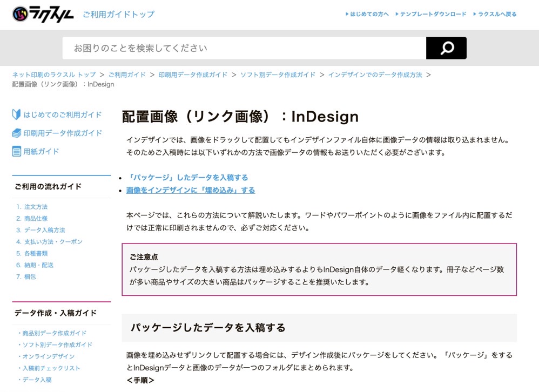Screen dimensions: 539x392
Task: Open 入稿前チェックリスト sidebar link
Action: [x=51, y=368]
